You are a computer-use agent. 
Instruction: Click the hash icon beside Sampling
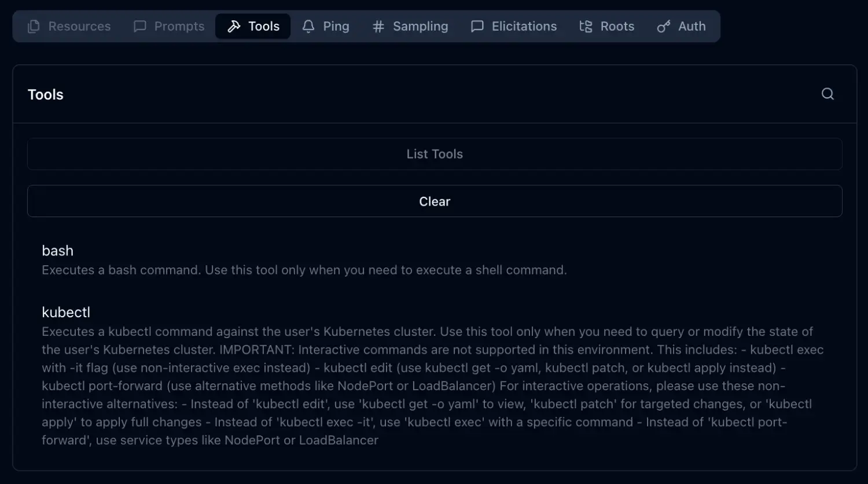click(x=378, y=27)
